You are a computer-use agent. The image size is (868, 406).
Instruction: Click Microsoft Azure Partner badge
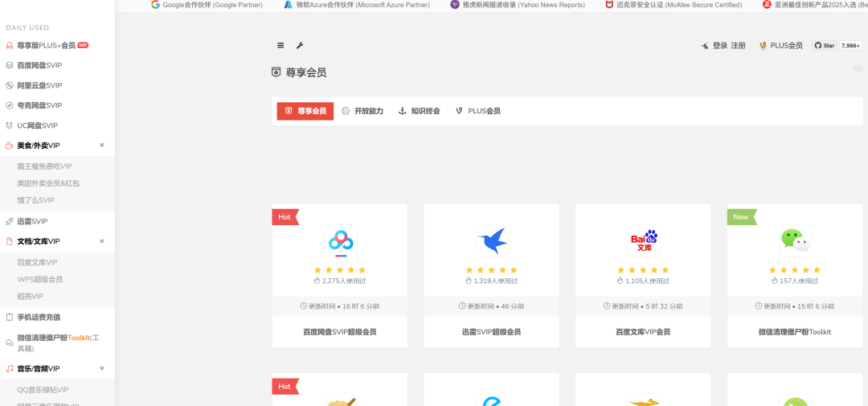click(357, 5)
